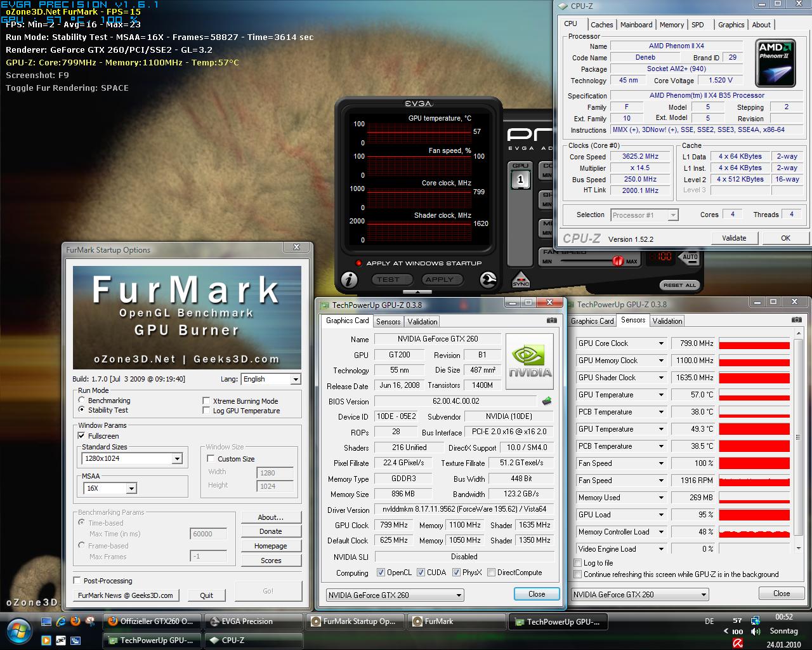Image resolution: width=812 pixels, height=650 pixels.
Task: Click the camera screenshot icon in GPU-Z Graphics Card window
Action: pos(551,321)
